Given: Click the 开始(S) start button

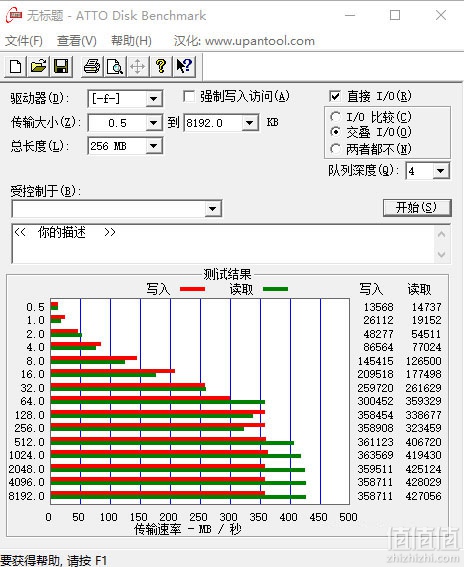Looking at the screenshot, I should [x=417, y=208].
